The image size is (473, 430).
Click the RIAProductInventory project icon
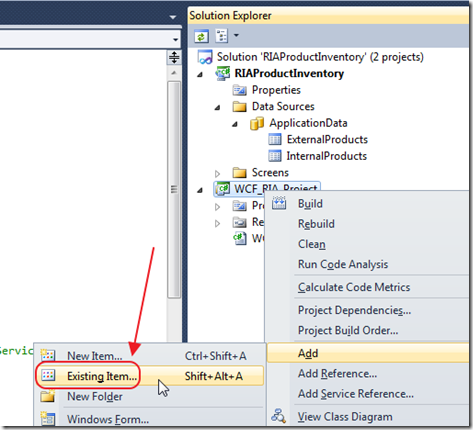click(x=222, y=73)
